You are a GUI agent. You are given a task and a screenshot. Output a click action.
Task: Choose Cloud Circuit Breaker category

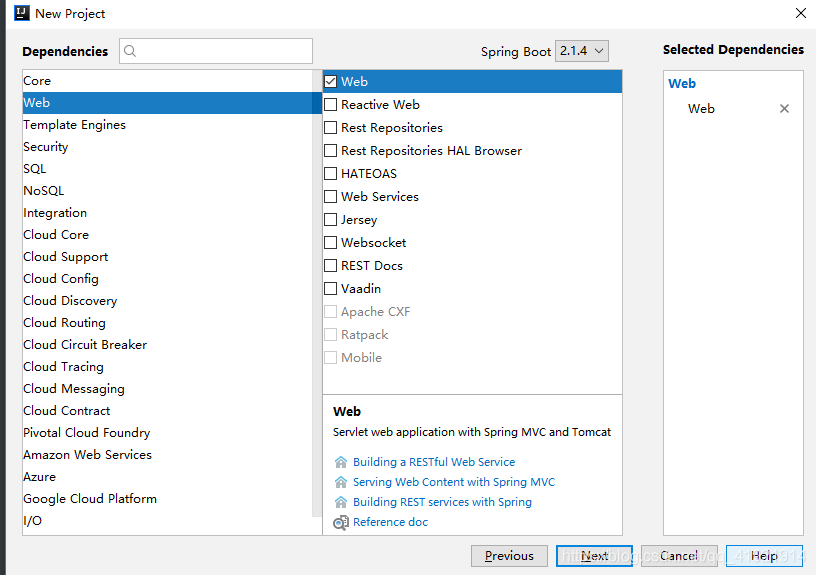click(168, 345)
